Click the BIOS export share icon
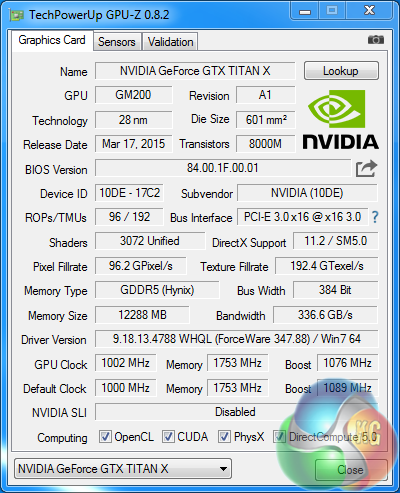The height and width of the screenshot is (493, 400). tap(366, 168)
